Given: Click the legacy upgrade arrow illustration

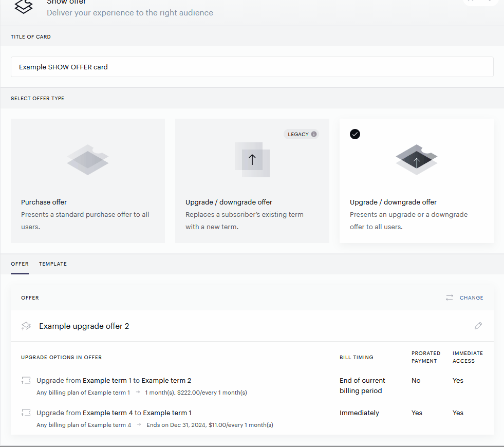Looking at the screenshot, I should (x=252, y=160).
